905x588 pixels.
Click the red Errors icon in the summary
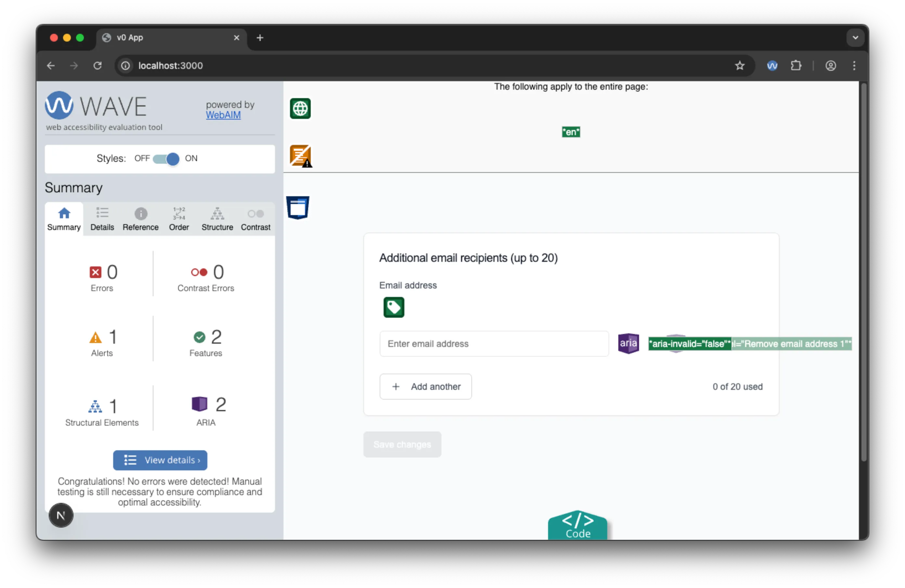coord(96,272)
